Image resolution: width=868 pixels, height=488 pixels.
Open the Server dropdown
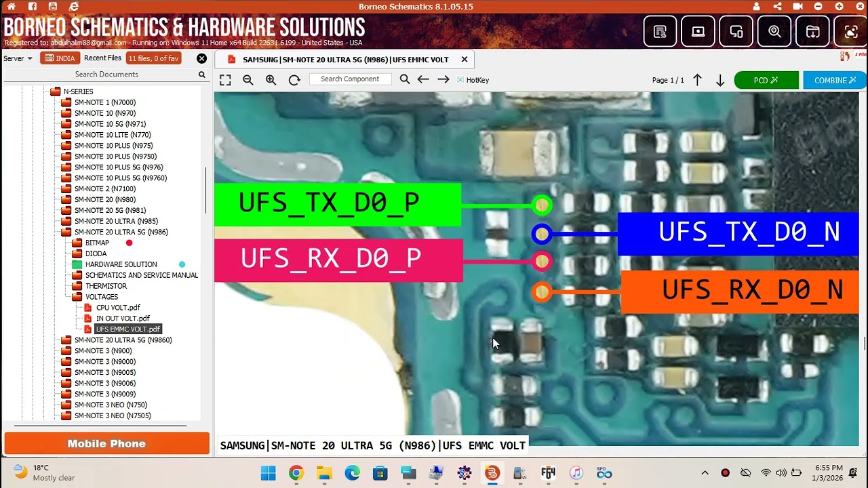tap(18, 58)
